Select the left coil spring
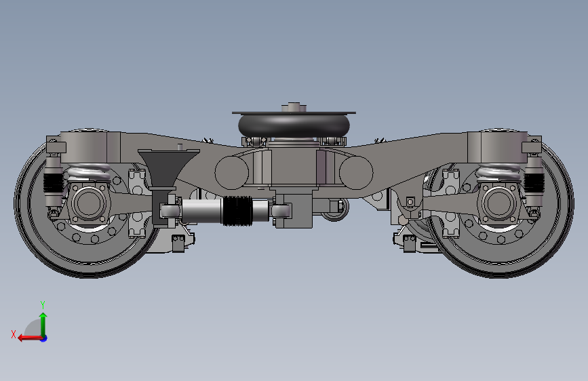Image resolution: width=588 pixels, height=381 pixels. tap(89, 173)
